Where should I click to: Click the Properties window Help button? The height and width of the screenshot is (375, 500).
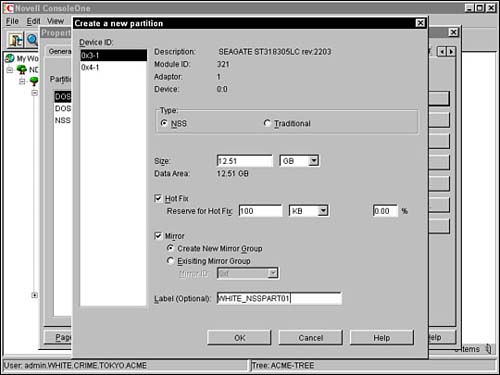(x=442, y=337)
